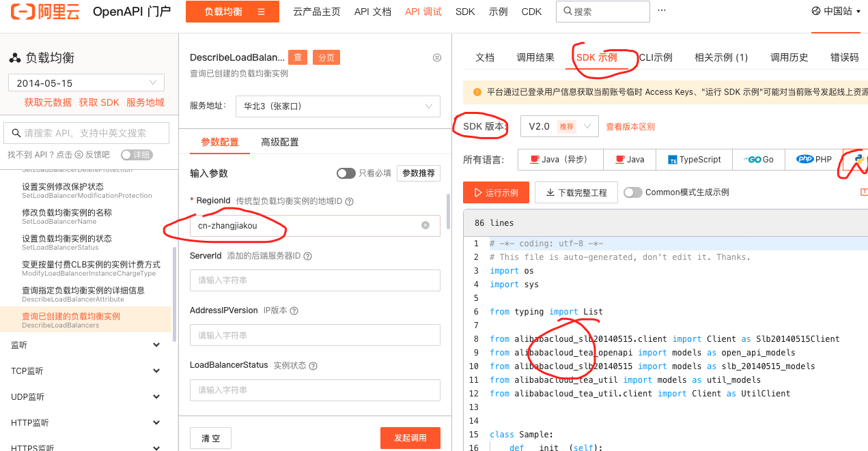The height and width of the screenshot is (451, 868).
Task: Open the more options ellipsis in header
Action: (662, 10)
